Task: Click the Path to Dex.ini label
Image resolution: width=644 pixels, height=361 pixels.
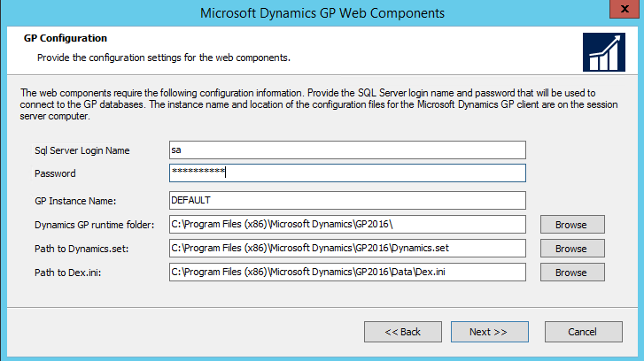Action: pos(67,273)
